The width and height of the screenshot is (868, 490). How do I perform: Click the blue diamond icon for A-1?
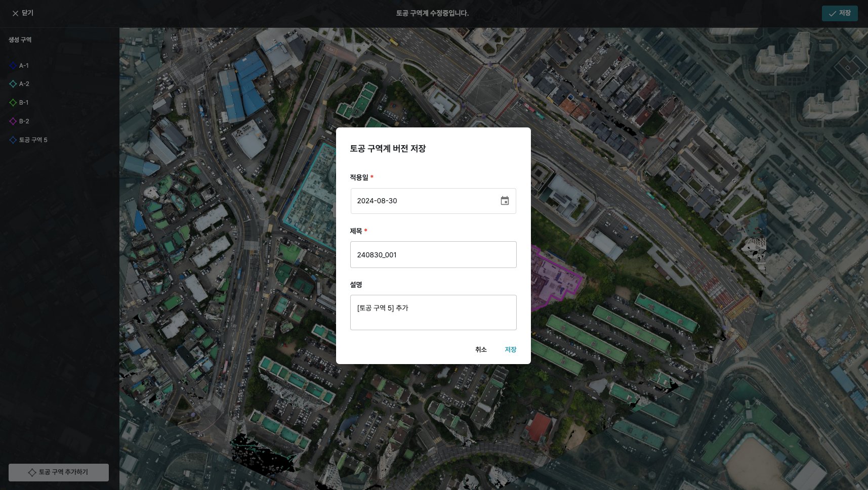pyautogui.click(x=13, y=66)
